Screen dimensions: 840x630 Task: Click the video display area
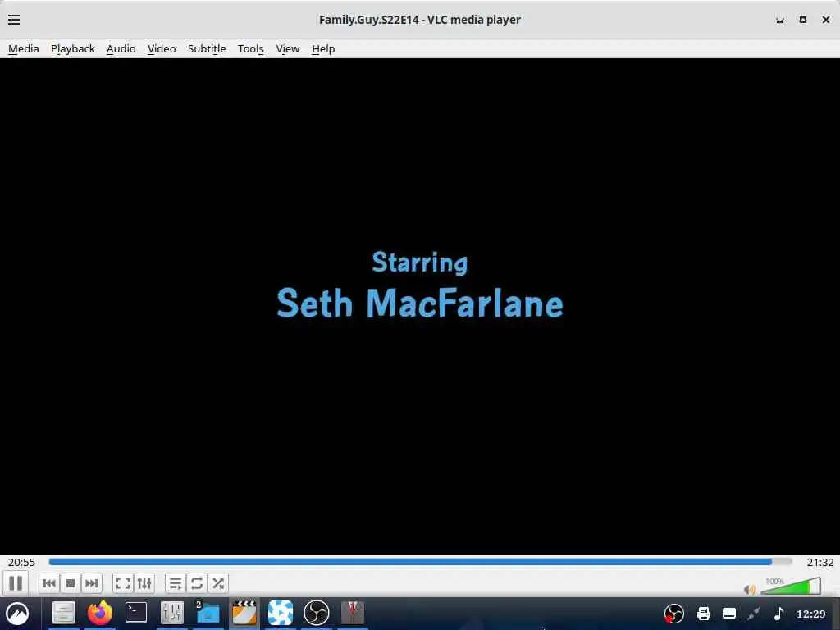420,306
